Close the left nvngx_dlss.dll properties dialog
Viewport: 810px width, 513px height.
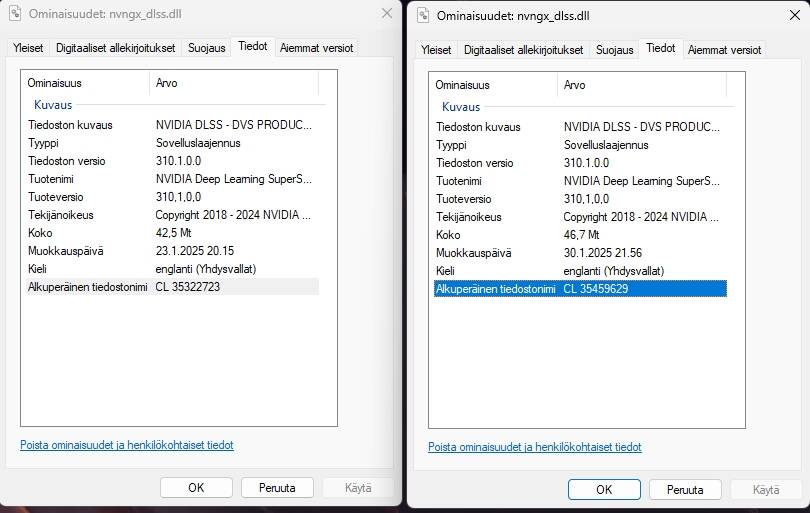click(x=386, y=13)
